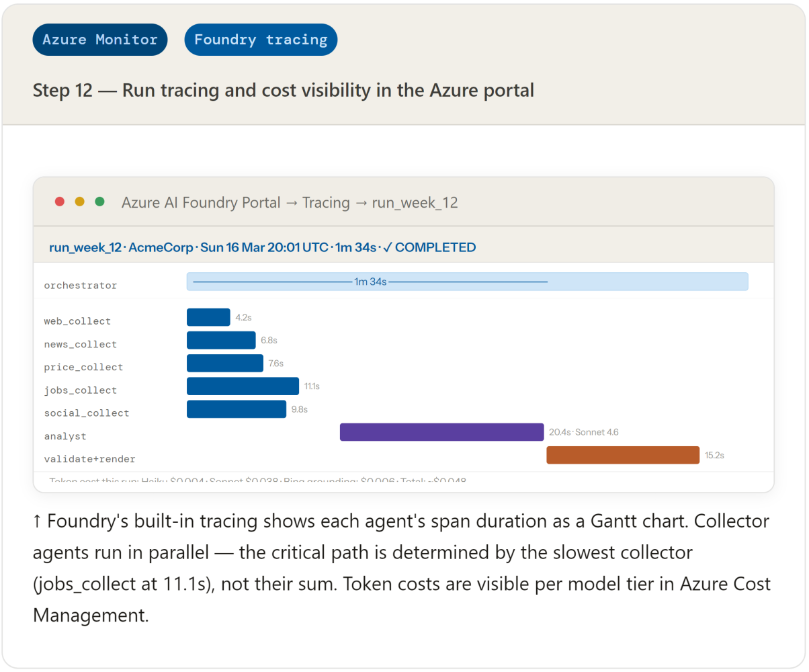Select the social_collect row label
This screenshot has width=809, height=672.
[87, 413]
